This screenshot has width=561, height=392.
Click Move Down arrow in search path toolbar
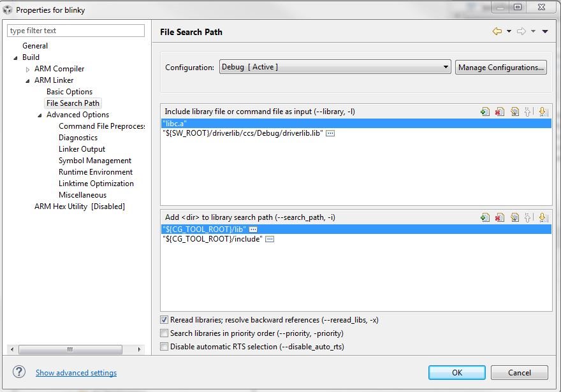pos(543,217)
